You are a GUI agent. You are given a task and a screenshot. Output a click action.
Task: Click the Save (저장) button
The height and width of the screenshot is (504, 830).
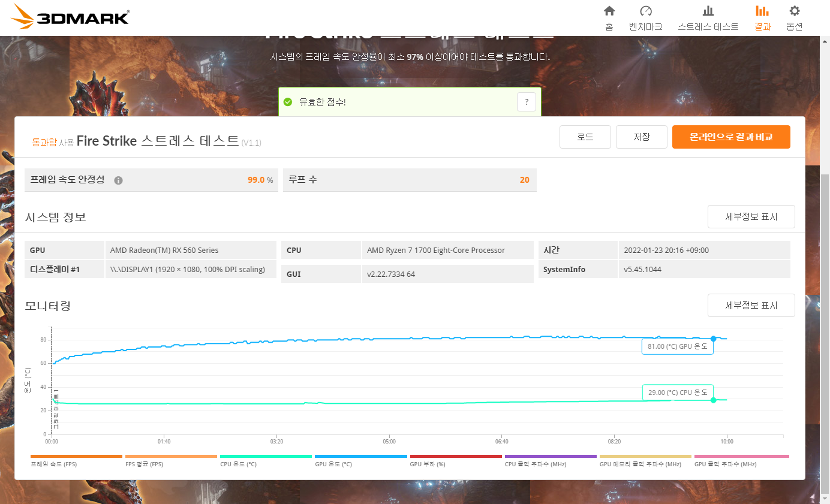[x=642, y=137]
